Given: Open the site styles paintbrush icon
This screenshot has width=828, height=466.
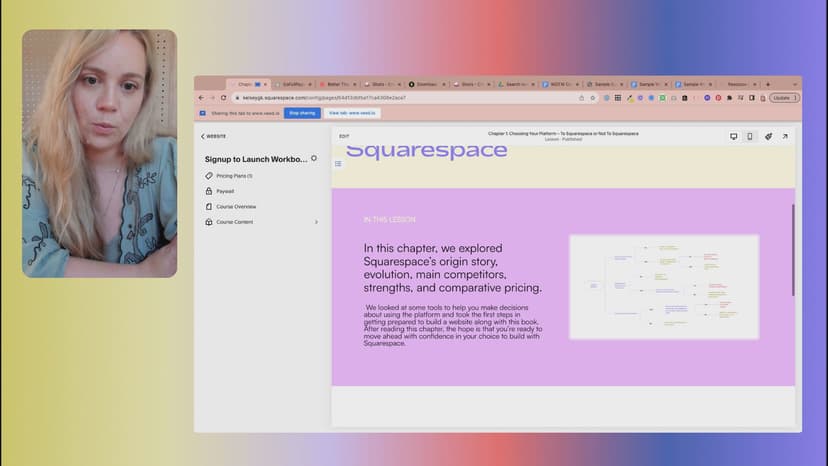Looking at the screenshot, I should click(768, 136).
